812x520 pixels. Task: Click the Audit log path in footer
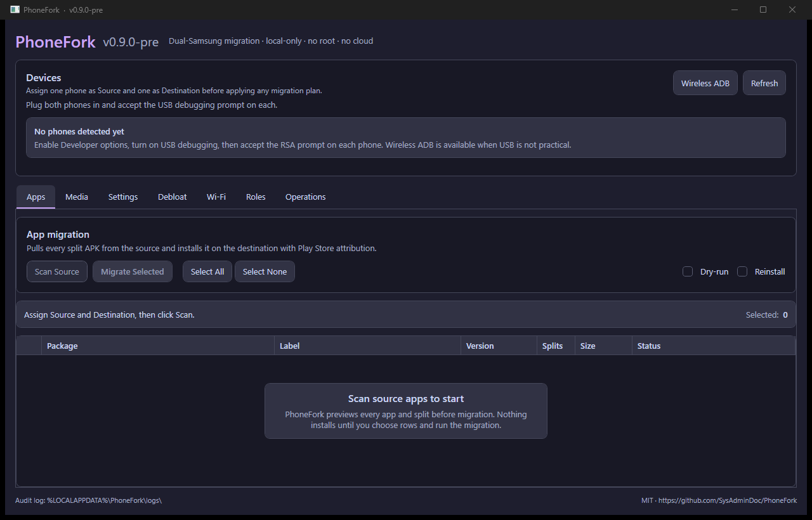coord(89,500)
